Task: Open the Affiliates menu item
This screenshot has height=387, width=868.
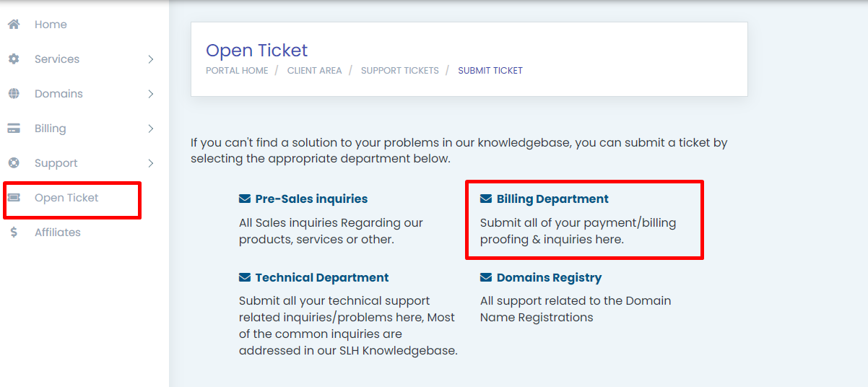Action: [58, 232]
